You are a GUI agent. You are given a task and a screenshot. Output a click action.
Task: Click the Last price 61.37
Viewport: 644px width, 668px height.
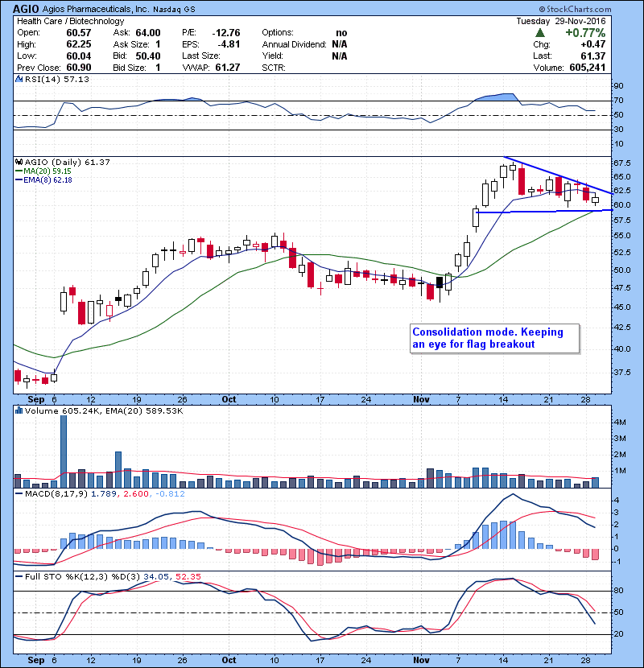point(592,56)
